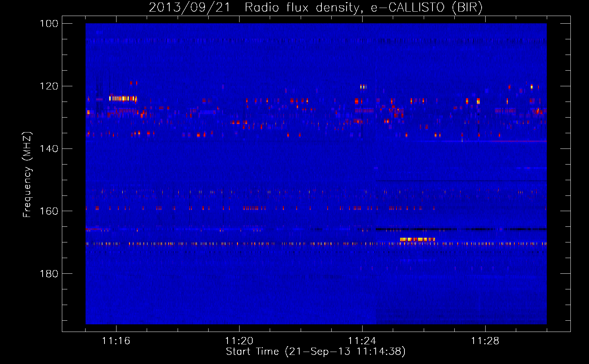Click the 'Start Time (21-Sep-13 11:14:38)' label
The height and width of the screenshot is (364, 589).
(316, 352)
